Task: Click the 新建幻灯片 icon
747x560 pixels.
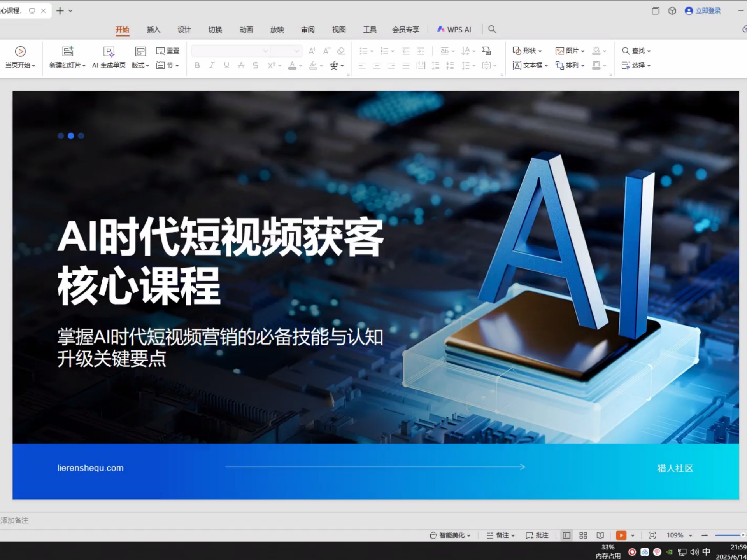Action: (68, 51)
